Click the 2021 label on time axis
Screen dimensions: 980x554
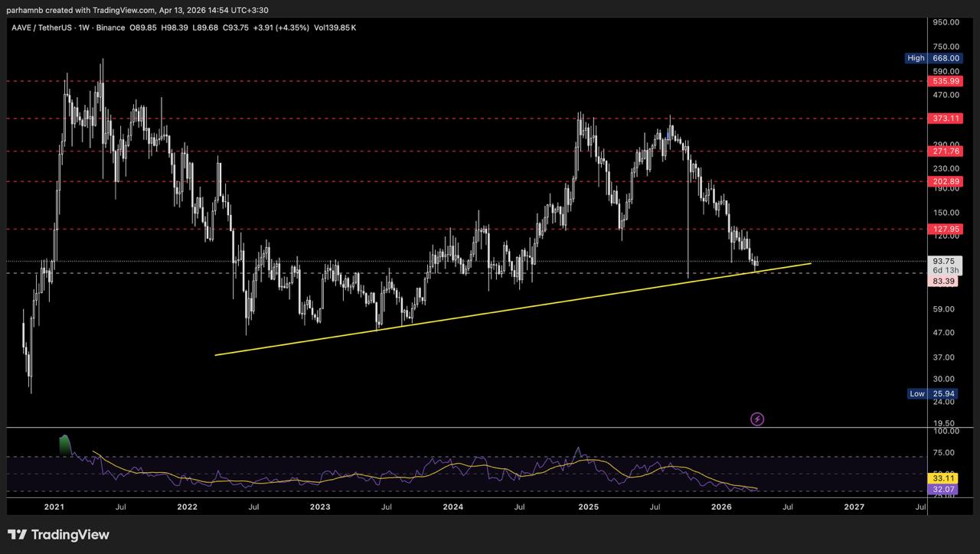click(x=54, y=507)
